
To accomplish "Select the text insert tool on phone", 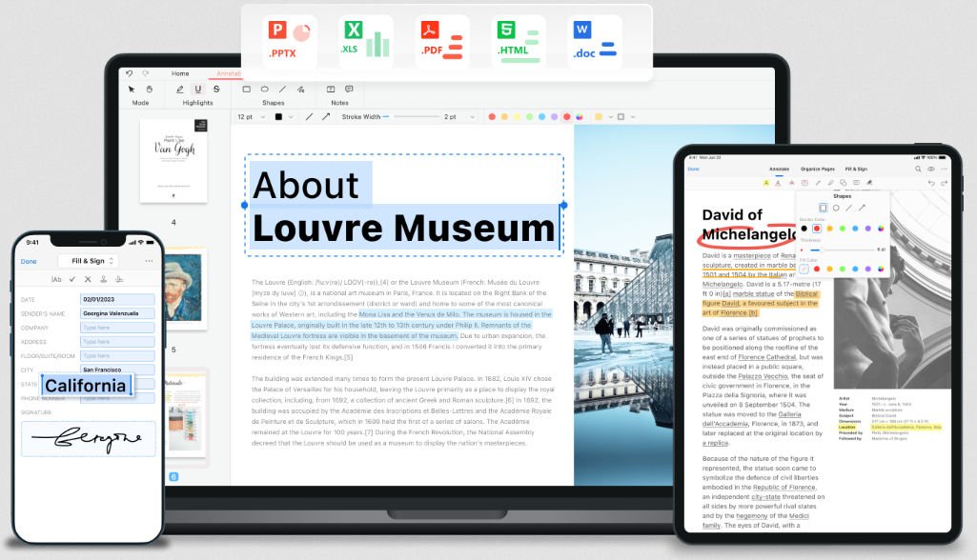I will coord(56,280).
